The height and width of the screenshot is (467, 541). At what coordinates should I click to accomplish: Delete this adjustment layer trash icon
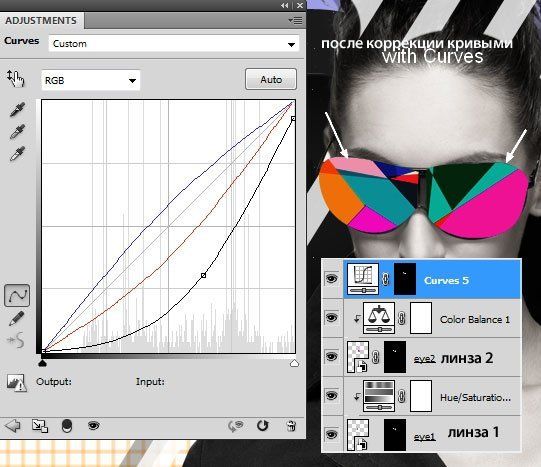point(291,426)
